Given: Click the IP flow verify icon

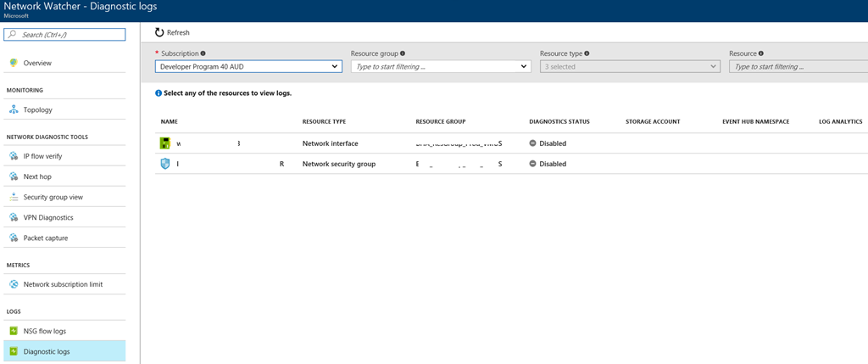Looking at the screenshot, I should click(14, 156).
